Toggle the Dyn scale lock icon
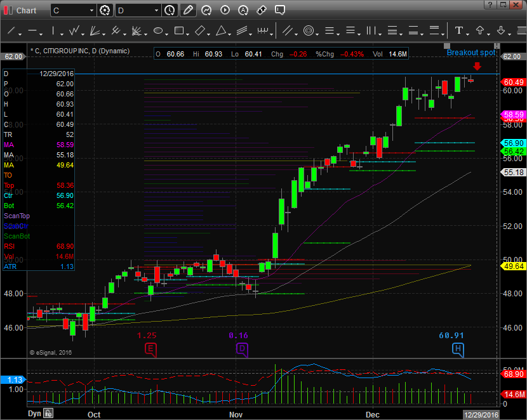The height and width of the screenshot is (420, 527). tap(48, 413)
